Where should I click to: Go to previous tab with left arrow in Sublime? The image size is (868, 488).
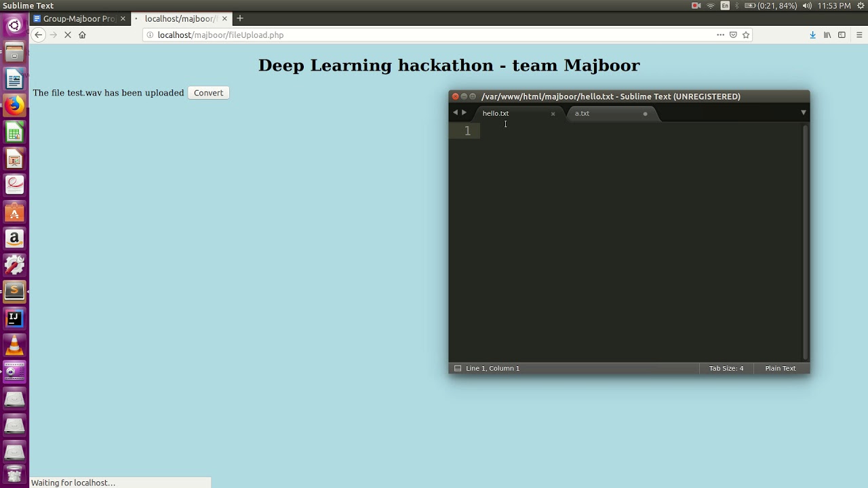tap(455, 113)
